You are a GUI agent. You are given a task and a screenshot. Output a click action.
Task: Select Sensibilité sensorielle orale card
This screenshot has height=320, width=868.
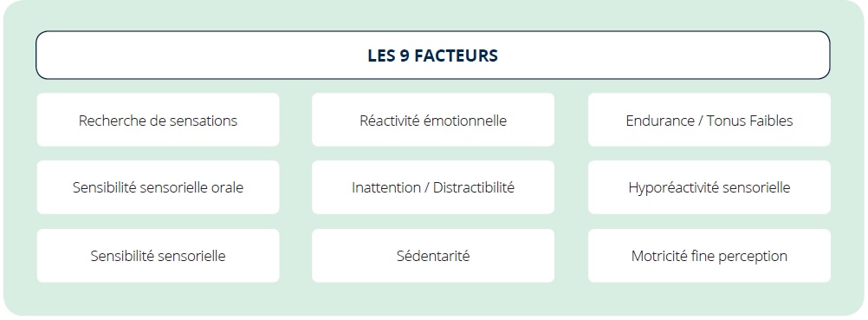(158, 187)
